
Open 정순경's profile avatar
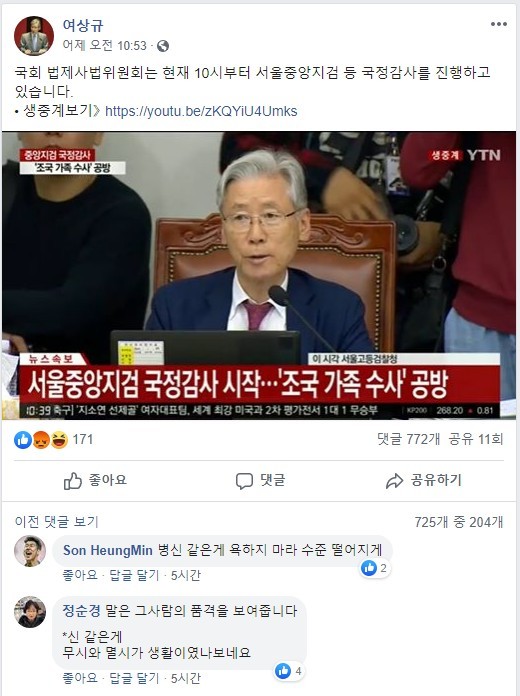coord(30,612)
